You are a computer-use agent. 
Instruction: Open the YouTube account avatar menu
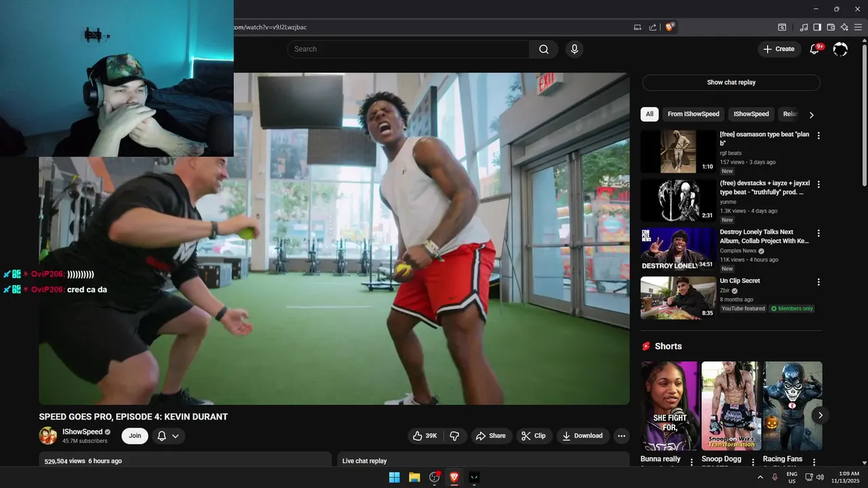pyautogui.click(x=840, y=49)
